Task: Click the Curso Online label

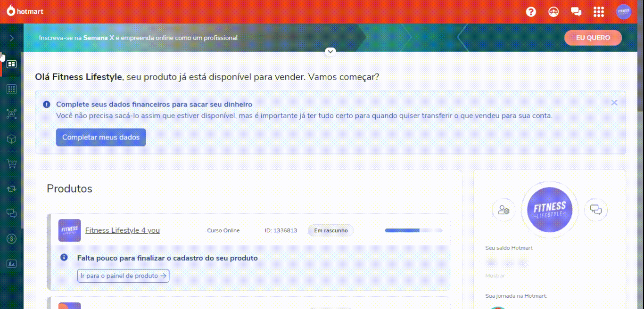Action: (x=223, y=231)
